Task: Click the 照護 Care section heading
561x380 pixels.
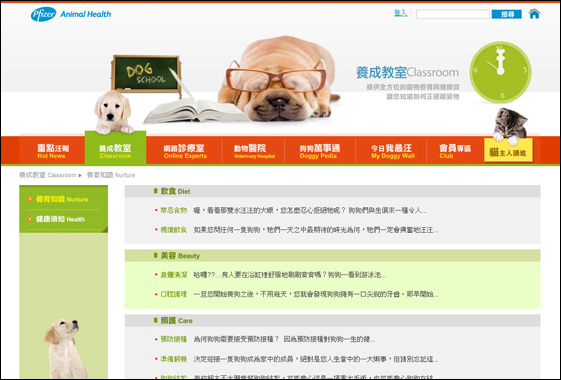Action: 176,320
